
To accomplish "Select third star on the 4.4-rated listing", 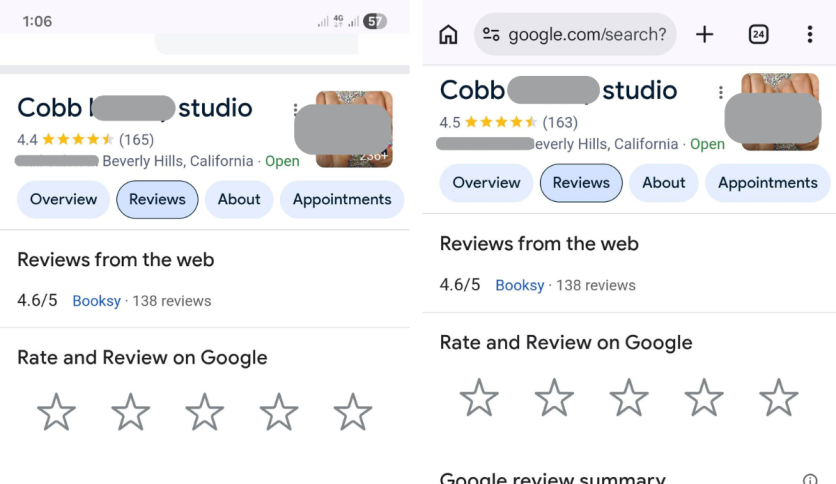I will tap(204, 412).
